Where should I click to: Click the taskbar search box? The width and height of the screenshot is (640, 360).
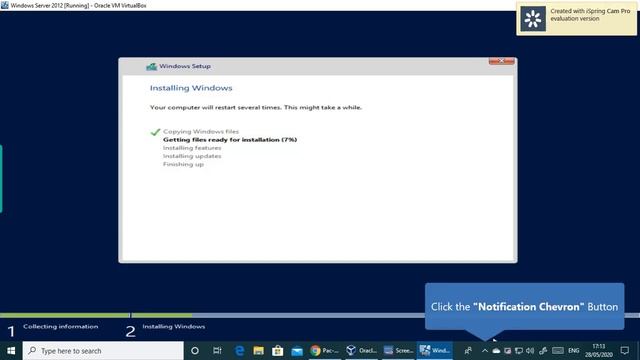coord(103,351)
